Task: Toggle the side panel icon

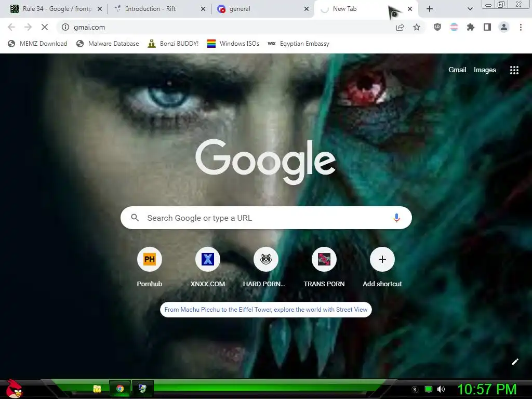Action: pos(487,27)
